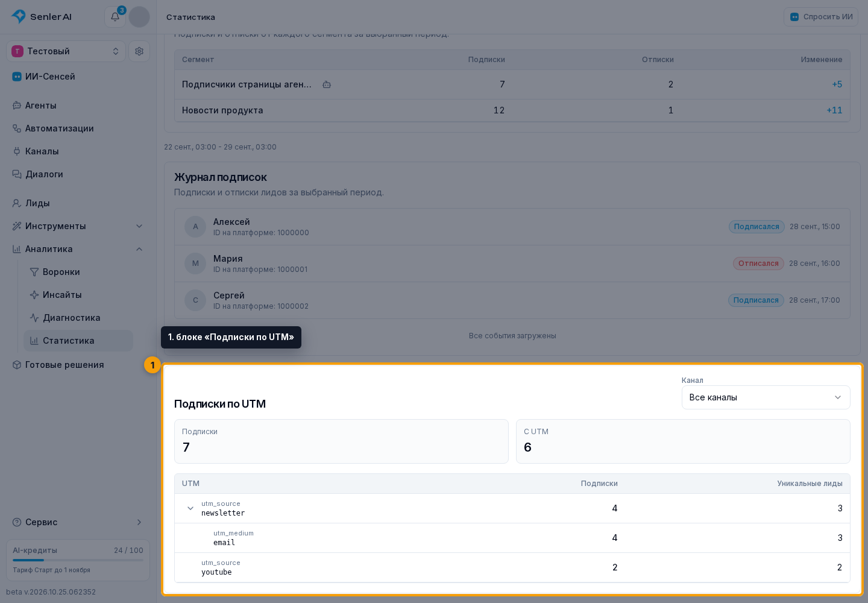Click the Подписался badge for Алексей
The width and height of the screenshot is (868, 603).
[x=756, y=227]
